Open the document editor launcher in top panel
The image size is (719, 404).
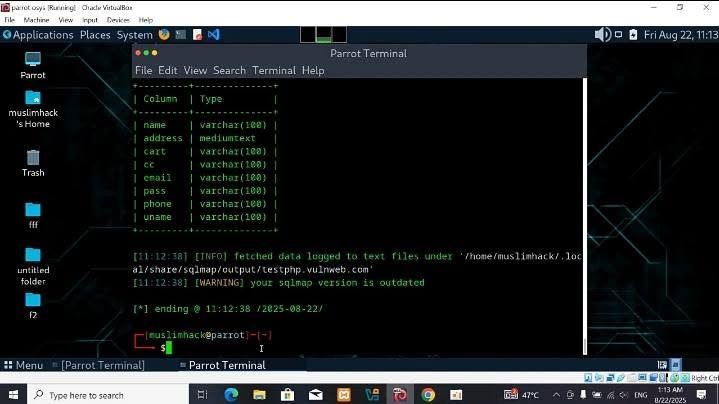(x=197, y=34)
